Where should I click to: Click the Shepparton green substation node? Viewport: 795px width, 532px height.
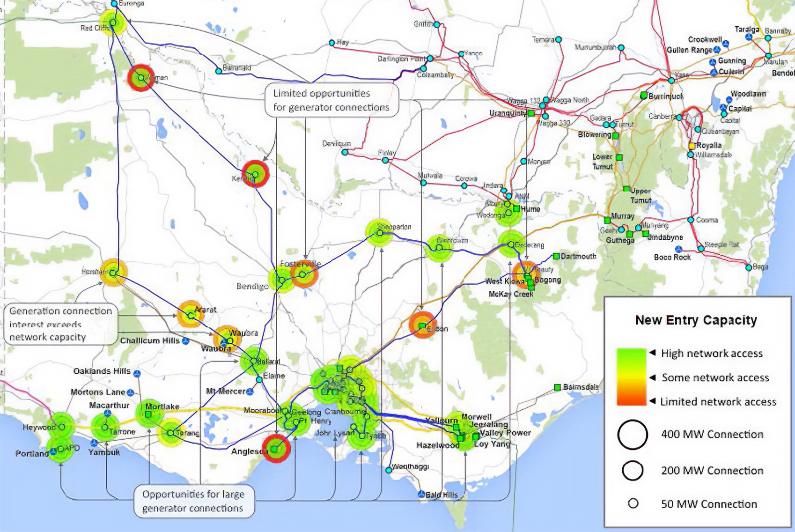pyautogui.click(x=379, y=232)
